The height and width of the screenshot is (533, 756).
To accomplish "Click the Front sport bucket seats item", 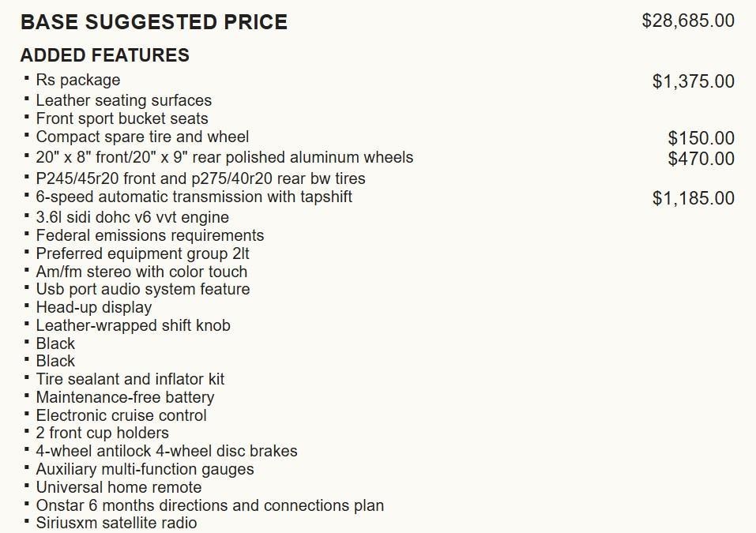I will tap(122, 118).
